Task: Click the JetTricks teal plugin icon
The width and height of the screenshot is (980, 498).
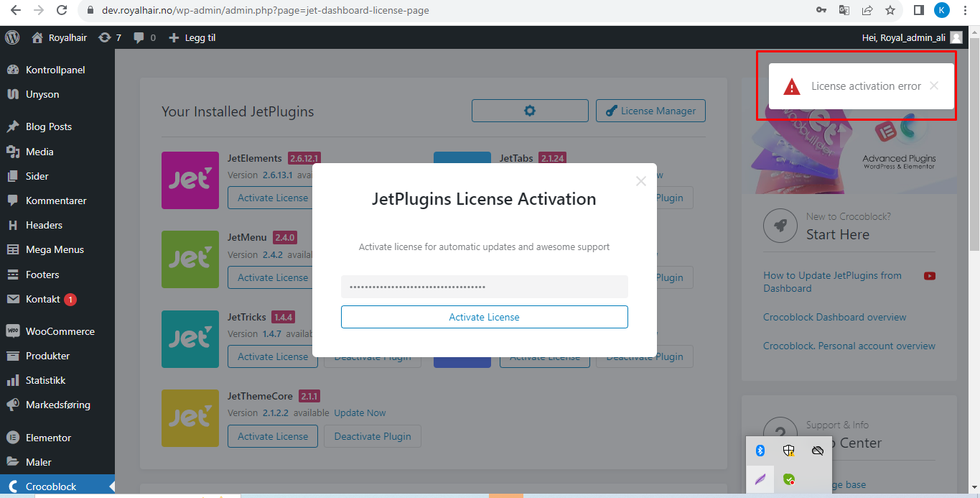Action: click(x=190, y=339)
